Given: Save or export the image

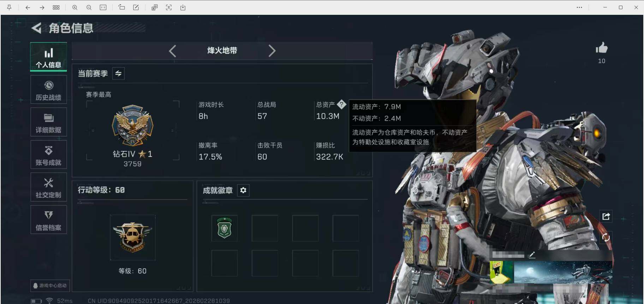Looking at the screenshot, I should point(183,7).
